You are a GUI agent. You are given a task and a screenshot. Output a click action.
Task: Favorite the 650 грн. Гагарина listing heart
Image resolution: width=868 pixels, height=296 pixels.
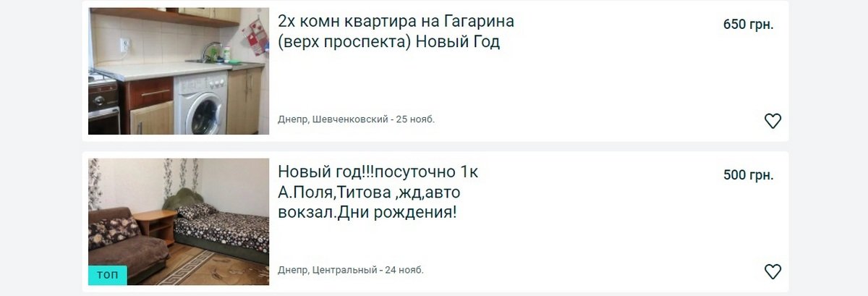pos(773,121)
